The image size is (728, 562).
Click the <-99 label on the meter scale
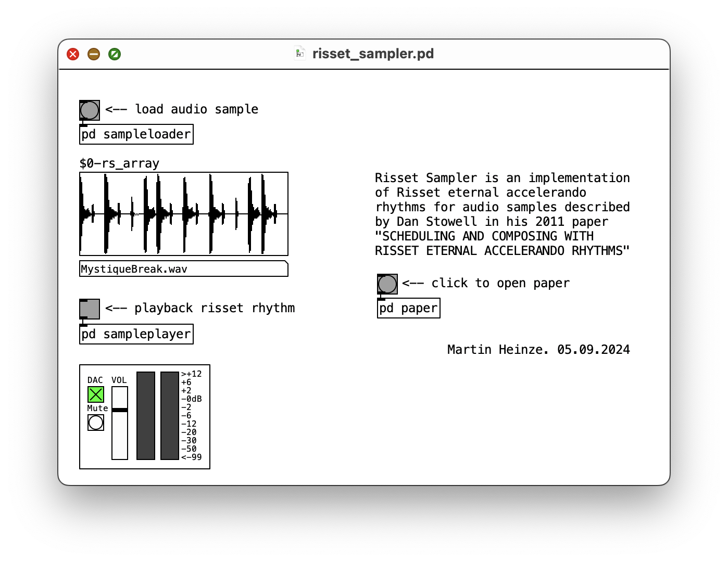[192, 457]
